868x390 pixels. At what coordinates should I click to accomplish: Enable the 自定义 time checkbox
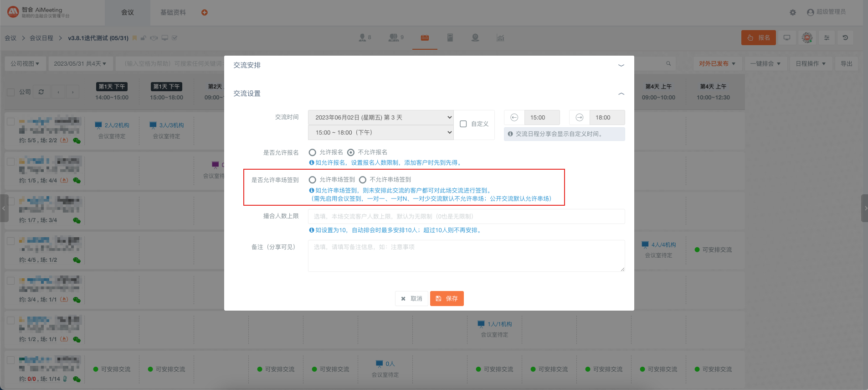coord(463,124)
